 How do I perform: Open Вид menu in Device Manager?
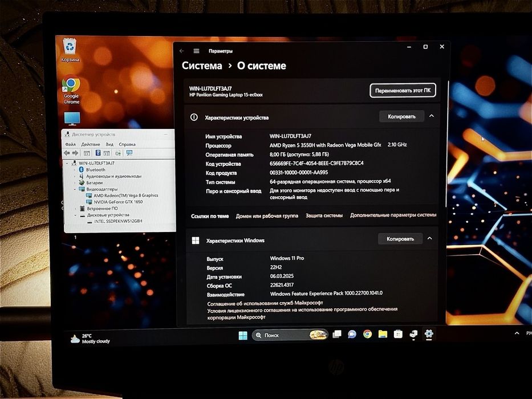click(x=109, y=144)
